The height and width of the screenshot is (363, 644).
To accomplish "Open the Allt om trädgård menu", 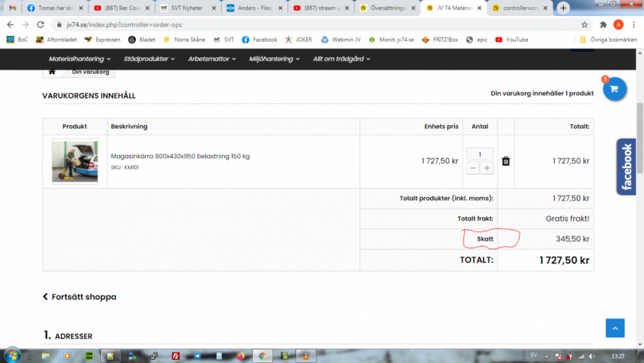I will (x=341, y=59).
